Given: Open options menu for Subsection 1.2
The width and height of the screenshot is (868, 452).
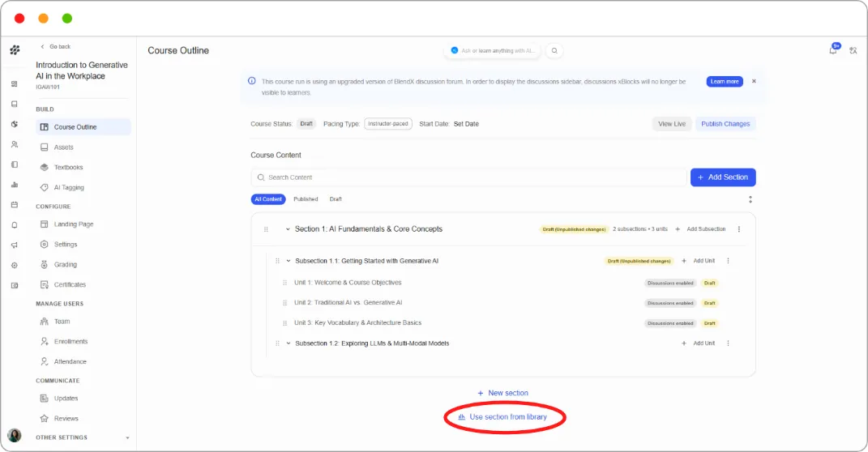Looking at the screenshot, I should 728,343.
